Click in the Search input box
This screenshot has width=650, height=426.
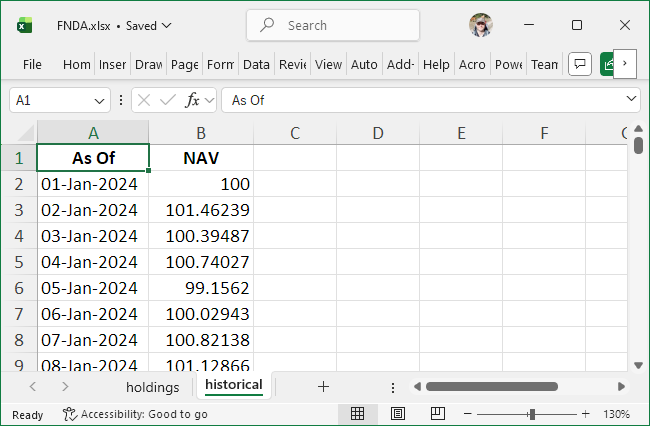(333, 25)
